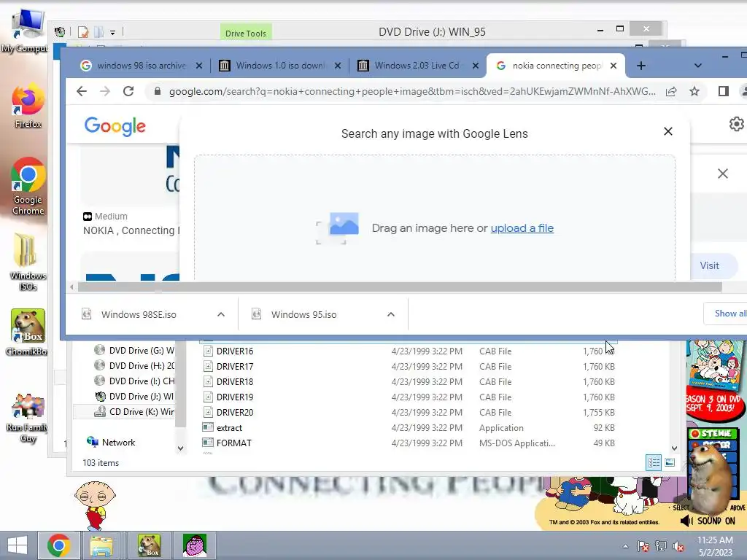Select DVD Drive (I:) in navigation pane
Viewport: 747px width, 560px height.
(x=134, y=381)
